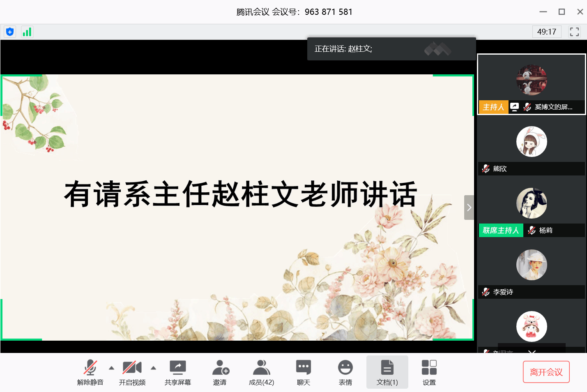The width and height of the screenshot is (587, 392).
Task: Click the meeting timer 49:17
Action: (x=546, y=32)
